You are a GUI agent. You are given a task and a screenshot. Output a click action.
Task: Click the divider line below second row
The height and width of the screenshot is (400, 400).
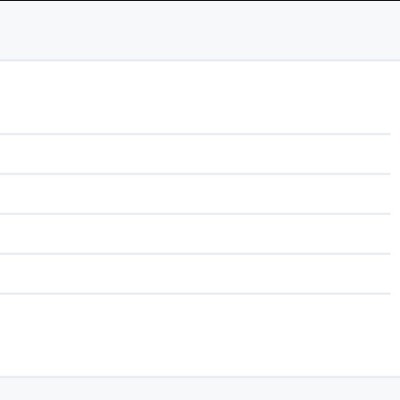[x=195, y=174]
